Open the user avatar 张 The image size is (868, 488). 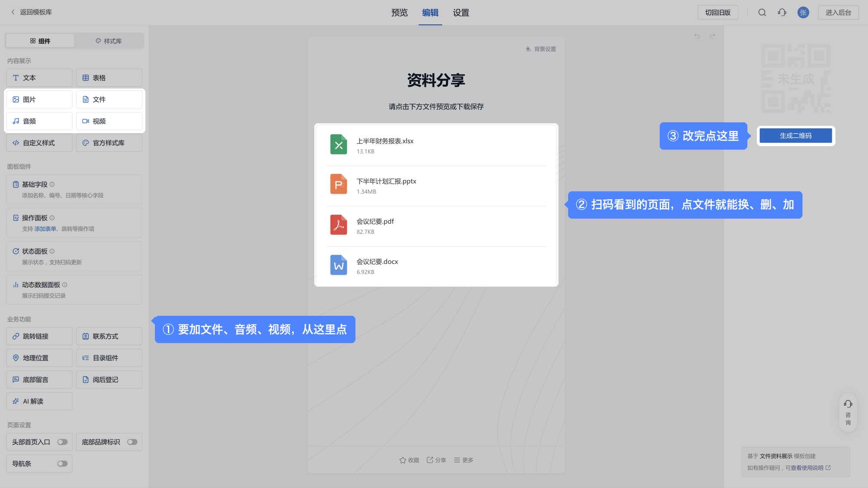click(x=803, y=13)
